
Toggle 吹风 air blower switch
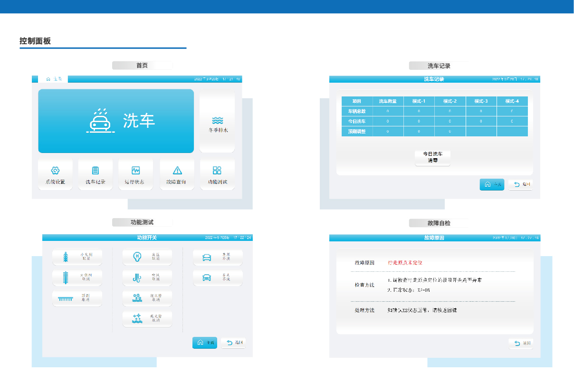click(147, 277)
